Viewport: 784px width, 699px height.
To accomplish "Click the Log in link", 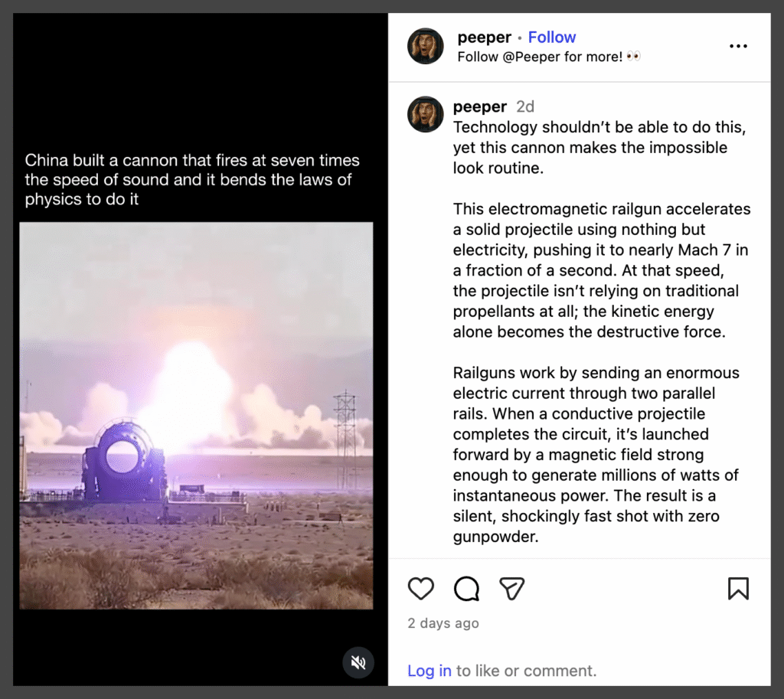I will tap(430, 671).
